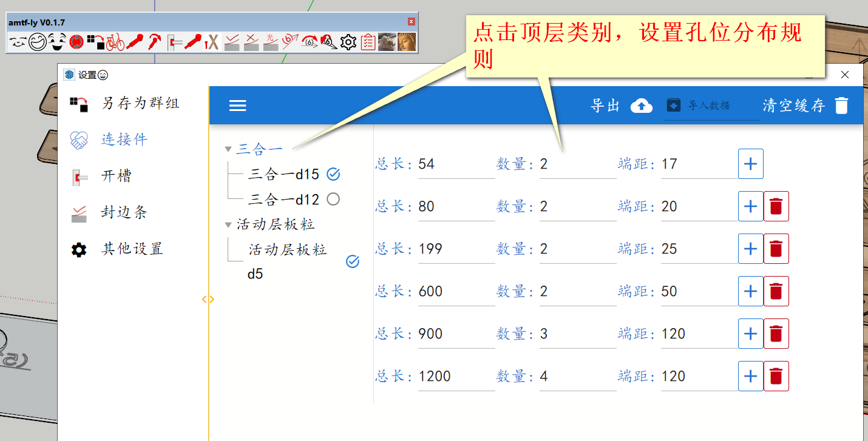Collapse the 三合一 tree category
The width and height of the screenshot is (868, 441).
pyautogui.click(x=228, y=149)
